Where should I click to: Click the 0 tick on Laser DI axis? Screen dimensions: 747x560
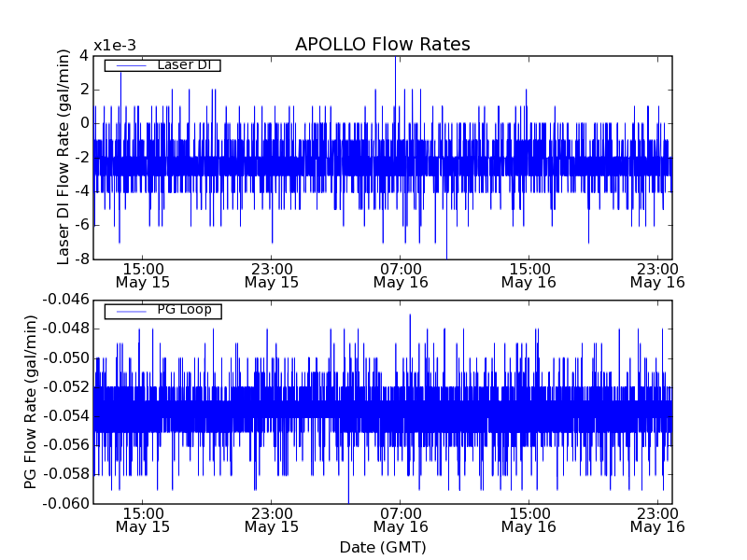[x=84, y=123]
